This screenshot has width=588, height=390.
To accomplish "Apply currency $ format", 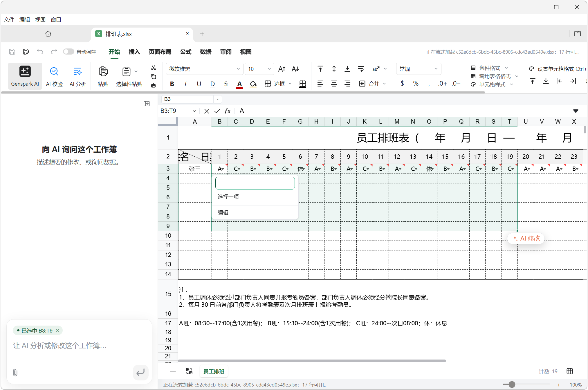I will coord(402,84).
